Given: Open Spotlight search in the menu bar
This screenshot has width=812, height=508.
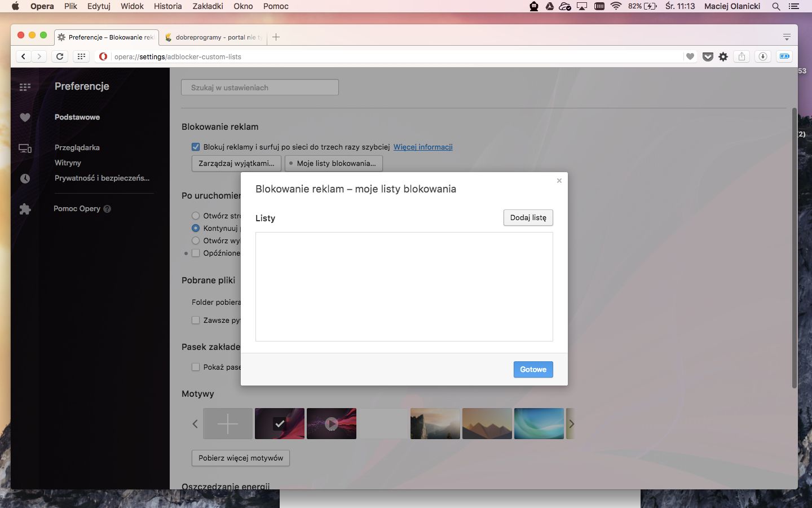Looking at the screenshot, I should [776, 6].
